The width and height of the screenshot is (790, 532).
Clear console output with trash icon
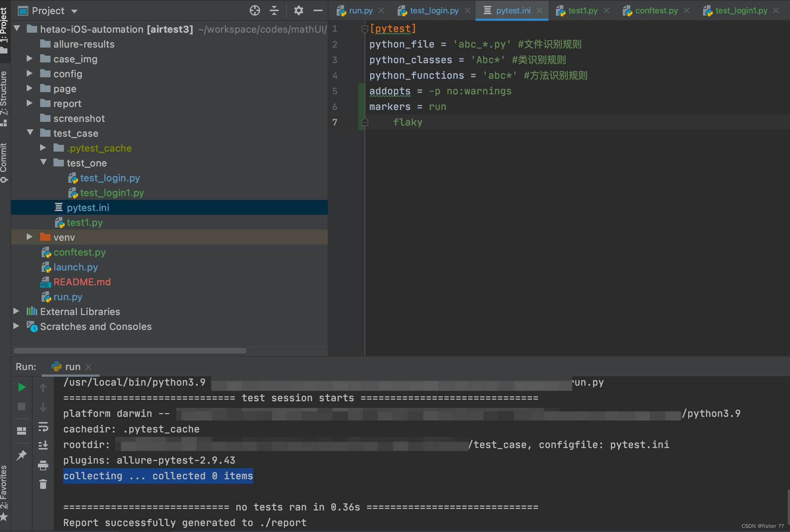coord(43,484)
